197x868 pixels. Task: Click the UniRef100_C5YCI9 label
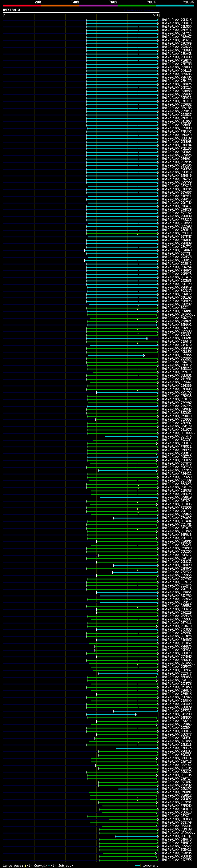[177, 372]
